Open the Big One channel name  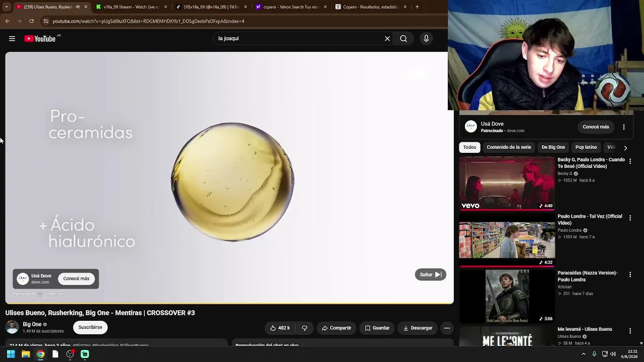tap(32, 324)
